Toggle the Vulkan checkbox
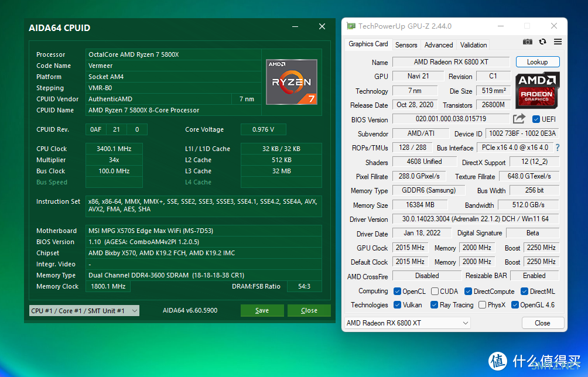Screen dimensions: 588x377 pos(398,304)
